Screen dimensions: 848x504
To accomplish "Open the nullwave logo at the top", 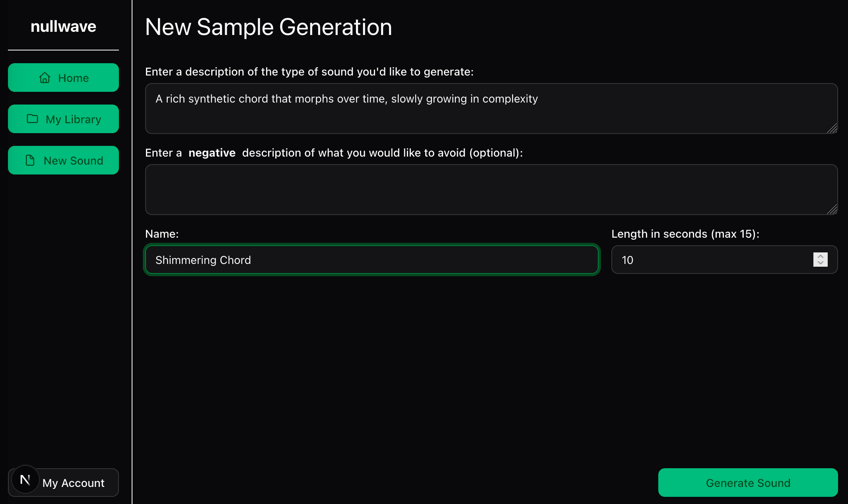I will point(63,26).
